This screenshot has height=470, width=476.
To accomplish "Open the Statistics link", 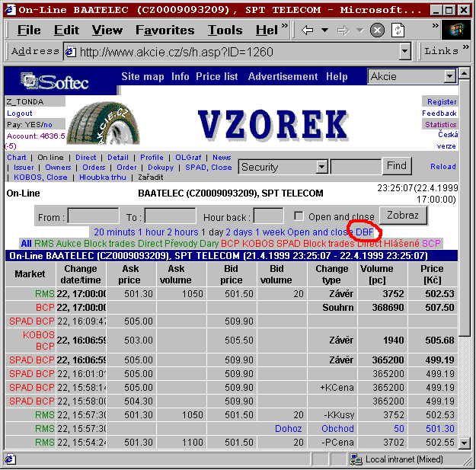I will 440,124.
